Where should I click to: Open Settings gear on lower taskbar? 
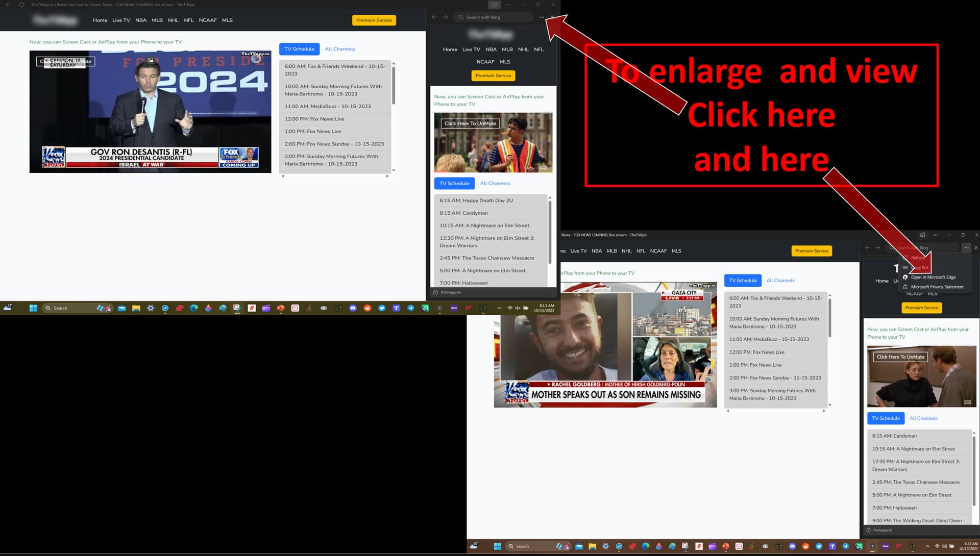[x=606, y=546]
